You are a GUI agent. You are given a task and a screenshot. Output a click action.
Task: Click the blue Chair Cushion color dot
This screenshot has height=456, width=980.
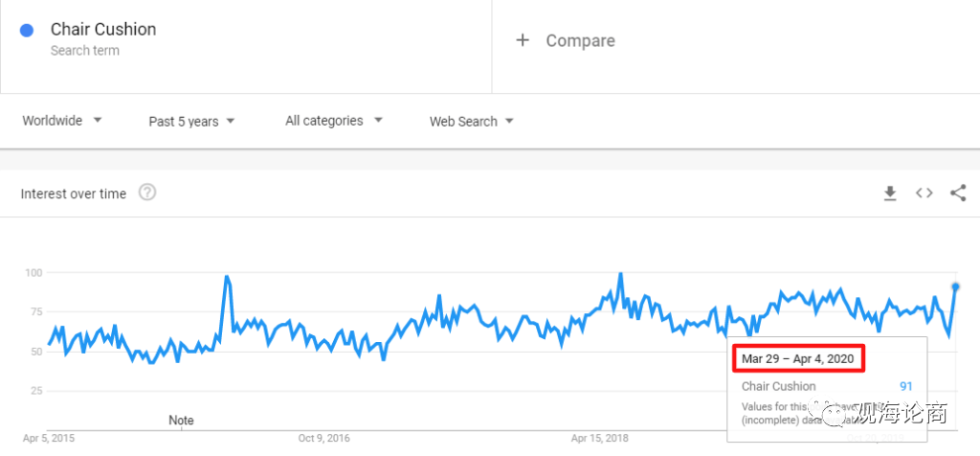28,30
